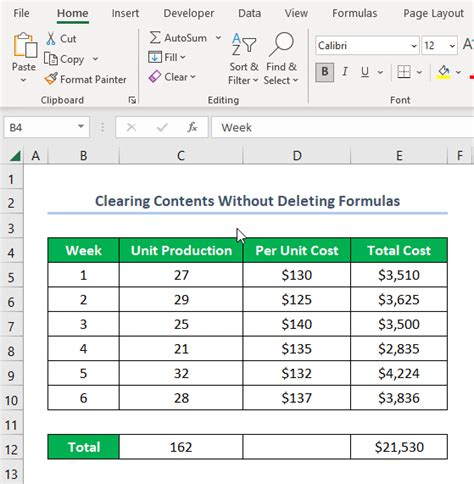Open the Clipboard dialog launcher
The image size is (474, 484).
coord(132,100)
